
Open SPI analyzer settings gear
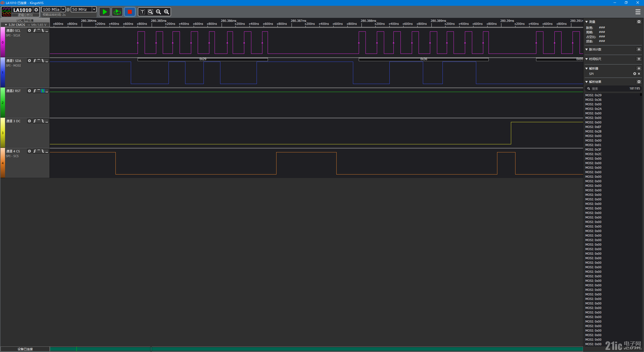(x=635, y=74)
